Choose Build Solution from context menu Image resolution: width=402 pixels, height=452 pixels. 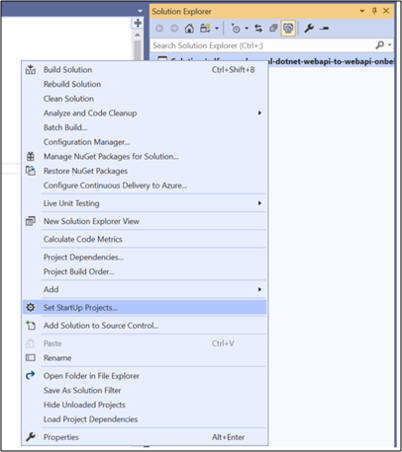tap(145, 70)
